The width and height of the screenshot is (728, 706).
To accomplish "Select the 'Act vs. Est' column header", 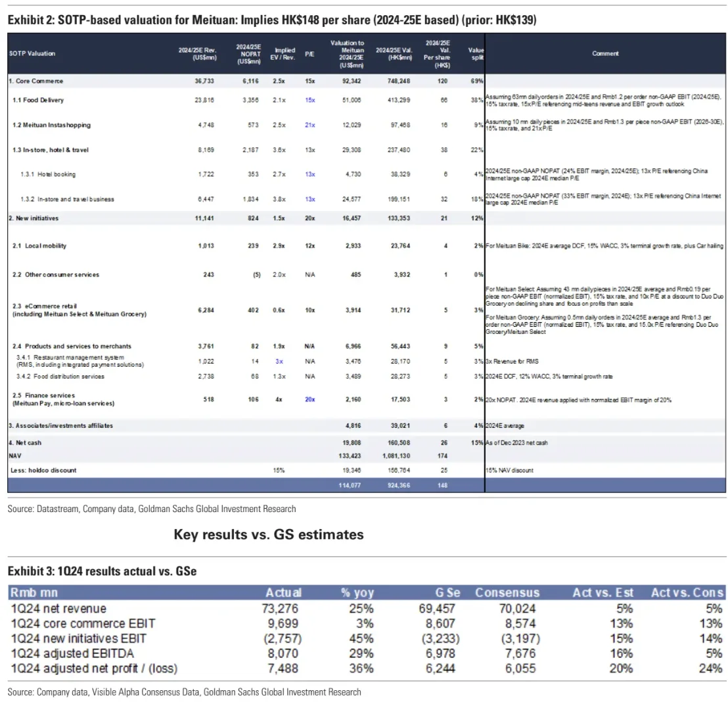I will click(603, 593).
